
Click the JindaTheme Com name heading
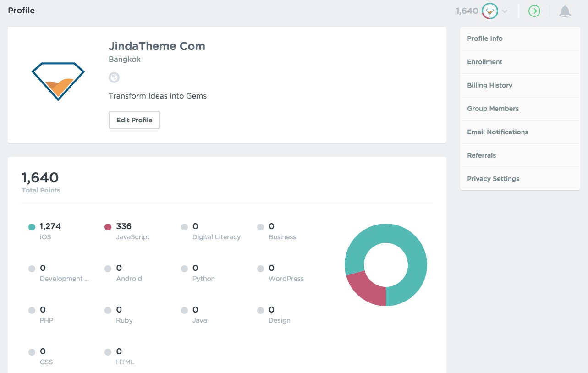click(x=157, y=46)
